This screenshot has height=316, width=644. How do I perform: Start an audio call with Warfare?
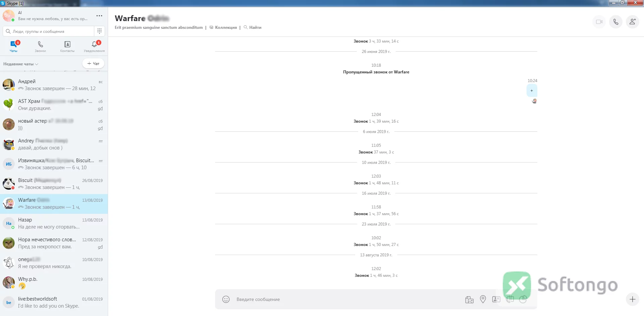[x=616, y=22]
